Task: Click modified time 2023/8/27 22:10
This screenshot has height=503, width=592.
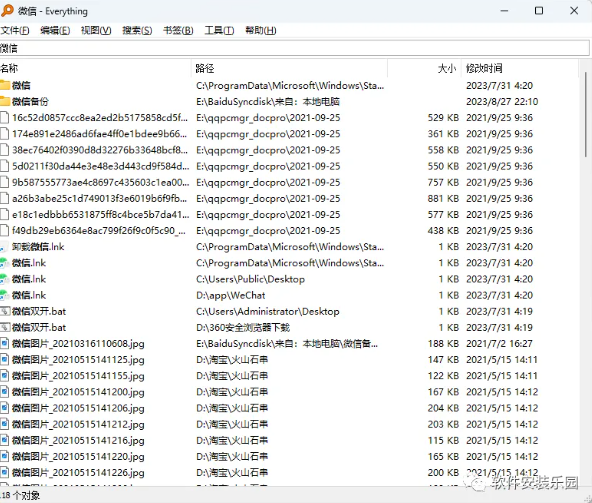Action: (x=502, y=102)
